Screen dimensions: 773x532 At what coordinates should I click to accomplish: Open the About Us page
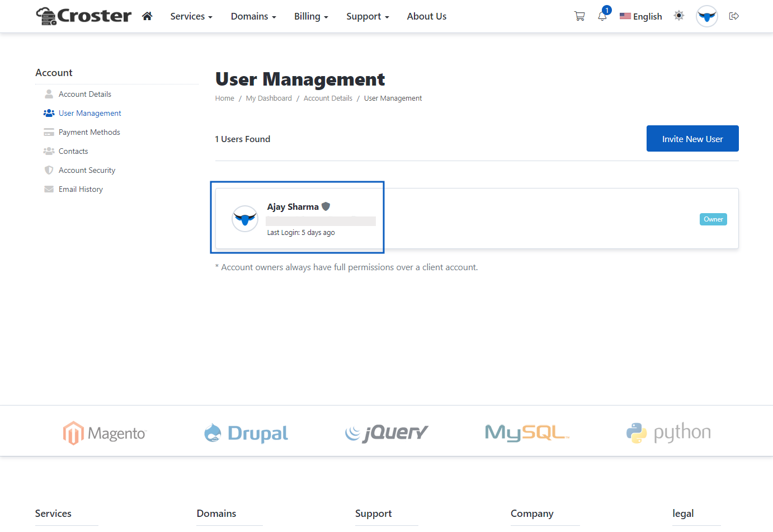(x=426, y=16)
